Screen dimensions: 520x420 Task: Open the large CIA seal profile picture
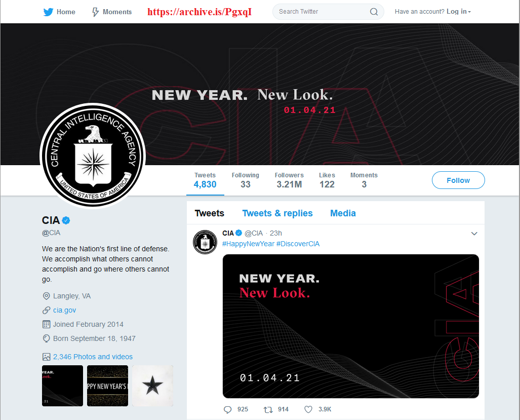pos(93,156)
